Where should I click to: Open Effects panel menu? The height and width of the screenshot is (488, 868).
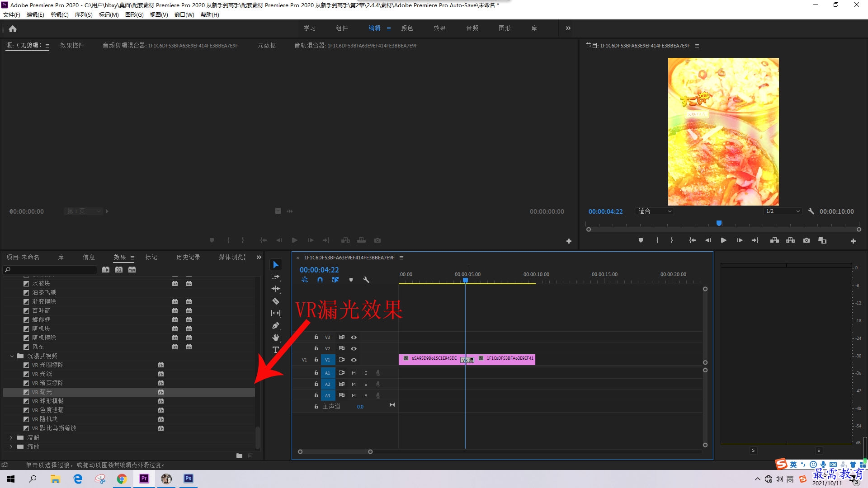(x=132, y=258)
